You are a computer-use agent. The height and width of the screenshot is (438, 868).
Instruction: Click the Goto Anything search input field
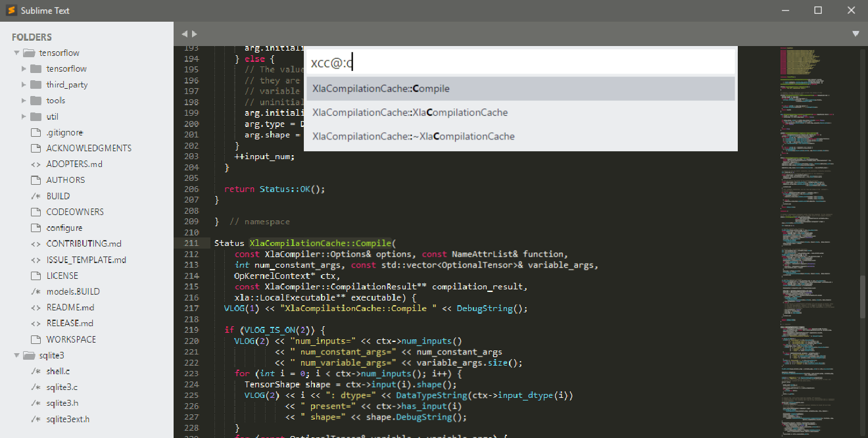pyautogui.click(x=520, y=62)
